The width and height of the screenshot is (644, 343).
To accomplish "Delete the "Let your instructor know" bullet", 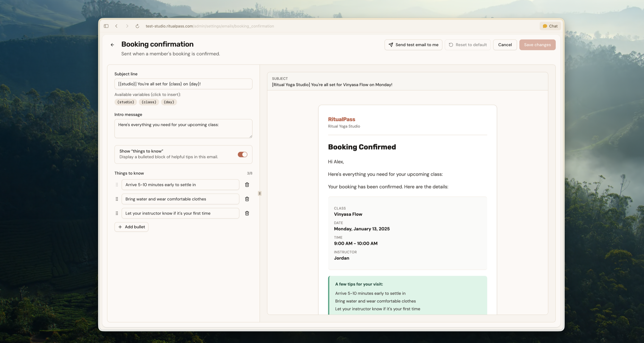I will 247,213.
